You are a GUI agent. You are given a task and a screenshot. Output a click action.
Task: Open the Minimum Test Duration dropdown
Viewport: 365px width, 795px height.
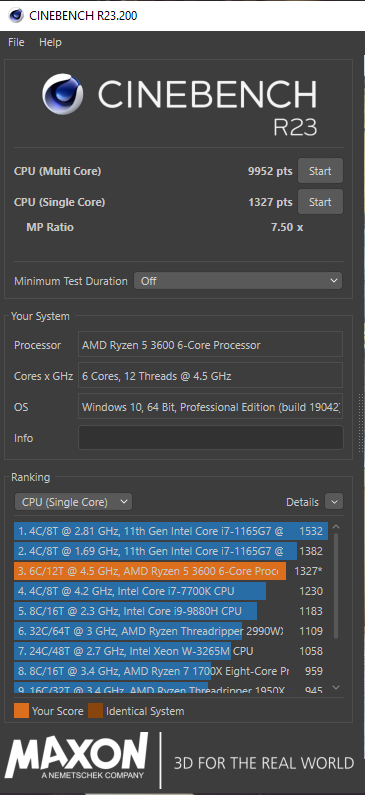point(238,280)
